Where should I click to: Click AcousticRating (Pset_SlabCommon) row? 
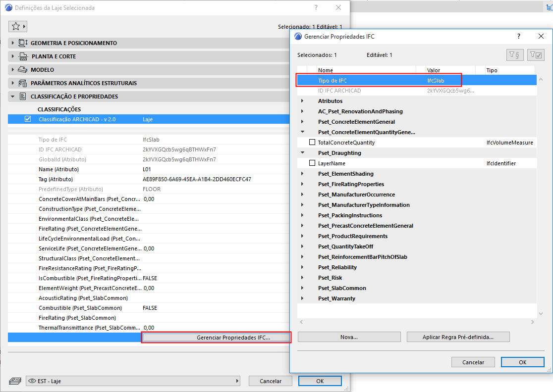point(149,298)
